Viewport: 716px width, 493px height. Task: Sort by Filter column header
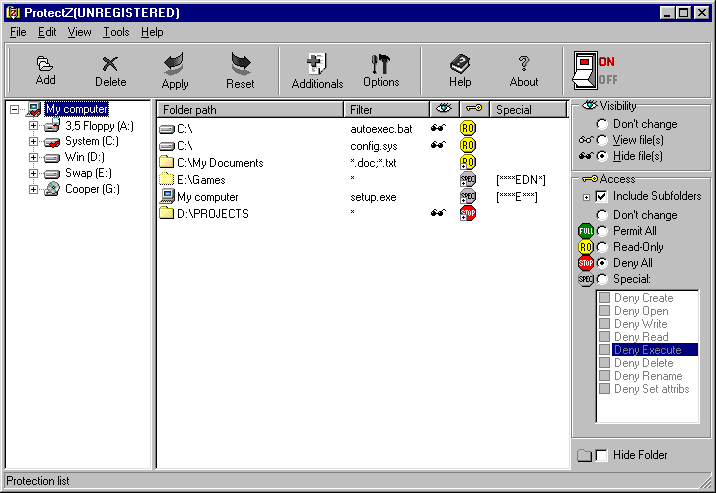(386, 110)
